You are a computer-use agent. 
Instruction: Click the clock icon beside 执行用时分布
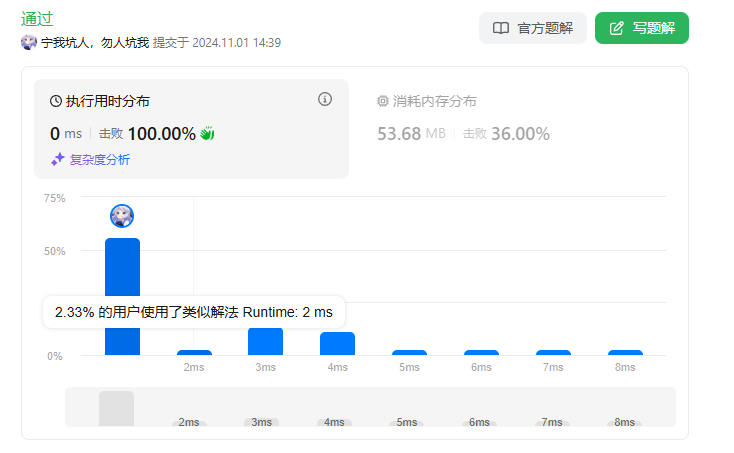click(56, 101)
